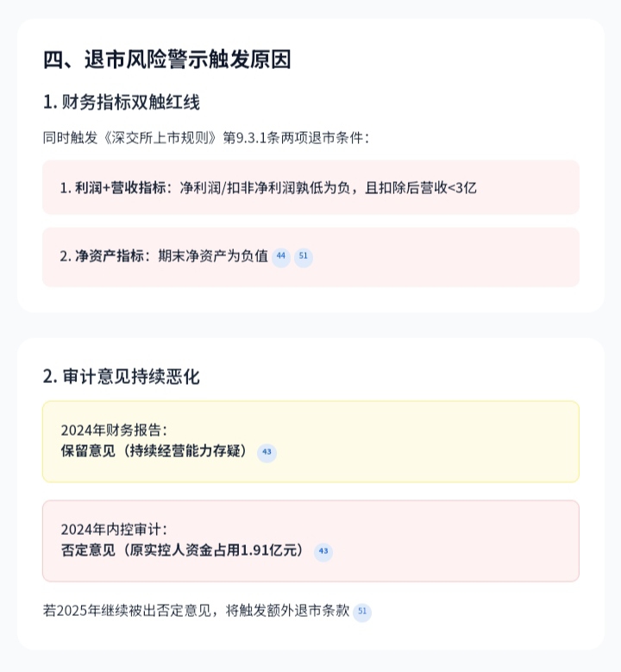Click citation 43 after 保留意见 text
Screen dimensions: 621x672
pyautogui.click(x=267, y=452)
